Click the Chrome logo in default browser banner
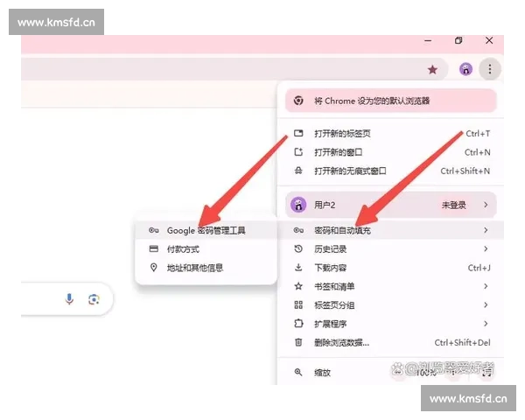525x420 pixels. tap(298, 100)
